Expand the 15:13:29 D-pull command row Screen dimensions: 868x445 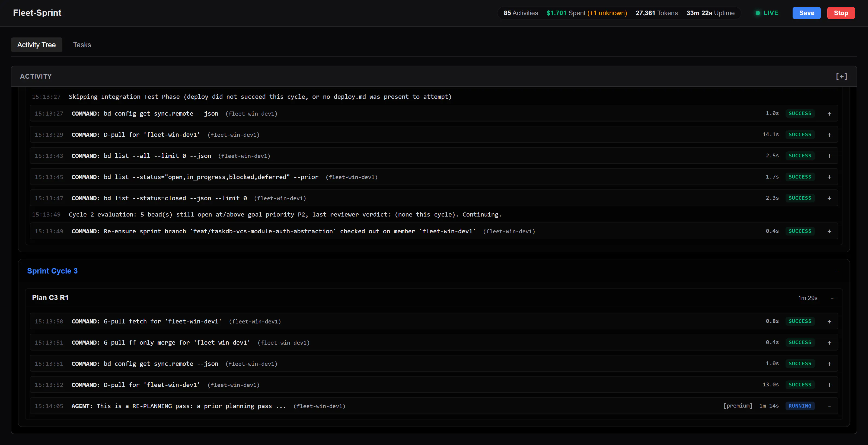coord(829,135)
